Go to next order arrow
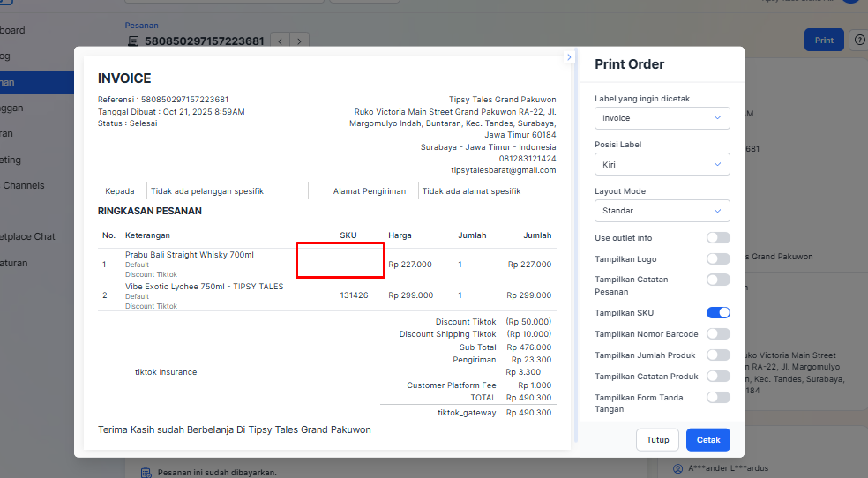The height and width of the screenshot is (478, 868). 300,41
